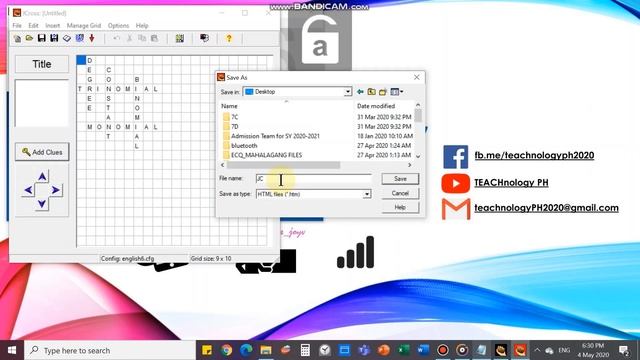The width and height of the screenshot is (640, 360).
Task: Open the Edit menu in JCross
Action: [33, 25]
